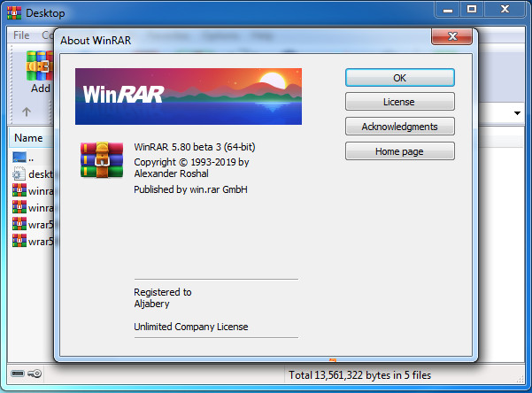Click the WinRAR books logo in About dialog
Image resolution: width=532 pixels, height=393 pixels.
tap(102, 160)
